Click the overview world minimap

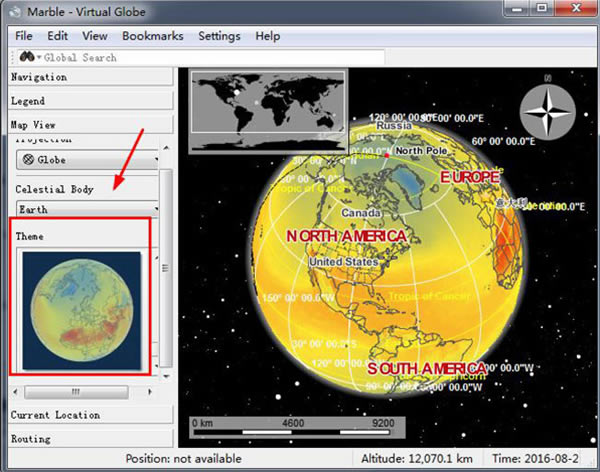point(267,109)
